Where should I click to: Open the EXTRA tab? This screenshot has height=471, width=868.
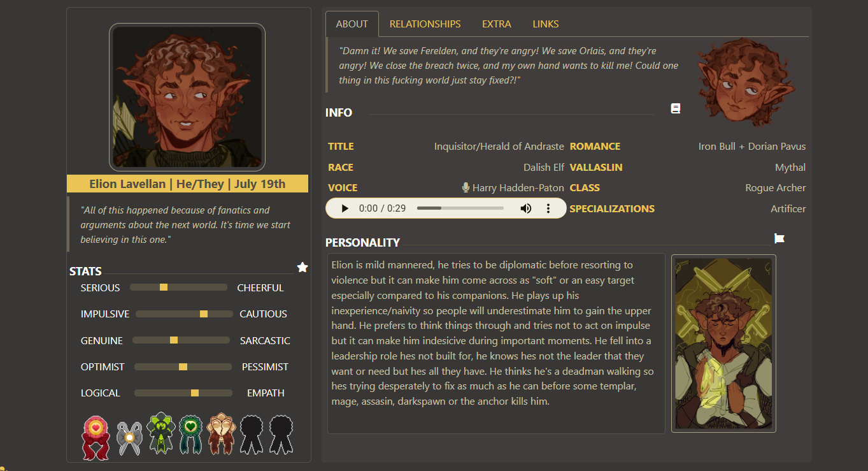[x=497, y=24]
